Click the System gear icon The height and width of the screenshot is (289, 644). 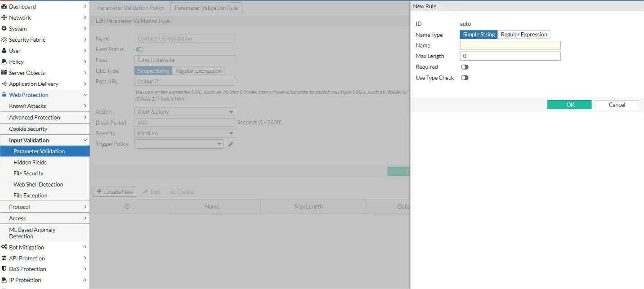point(4,28)
